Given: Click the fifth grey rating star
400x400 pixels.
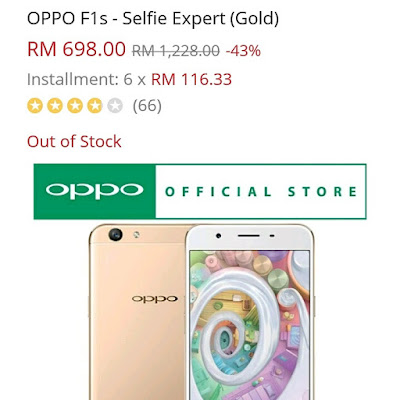Looking at the screenshot, I should tap(115, 106).
